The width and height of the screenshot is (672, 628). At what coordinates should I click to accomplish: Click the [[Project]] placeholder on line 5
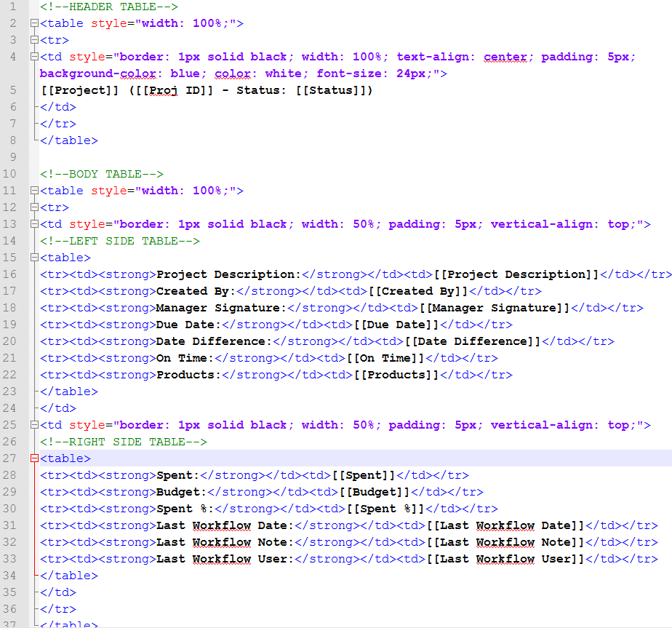[x=80, y=90]
